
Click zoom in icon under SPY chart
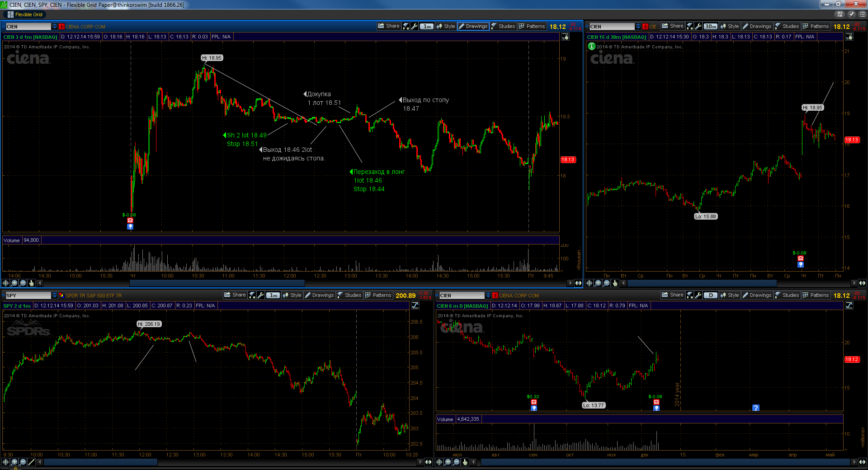click(14, 462)
